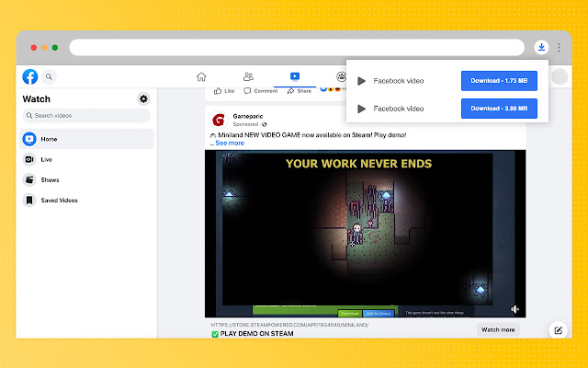
Task: Click the Watch more button
Action: pyautogui.click(x=498, y=329)
